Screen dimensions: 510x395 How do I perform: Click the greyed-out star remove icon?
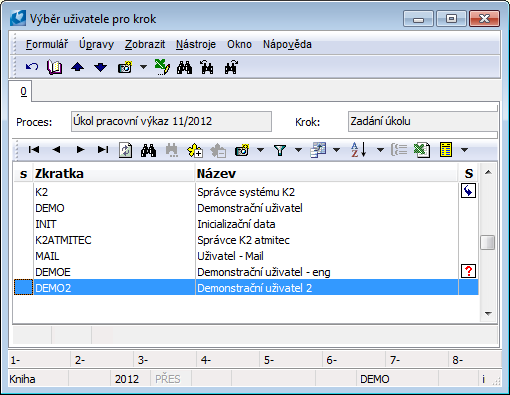pos(218,150)
